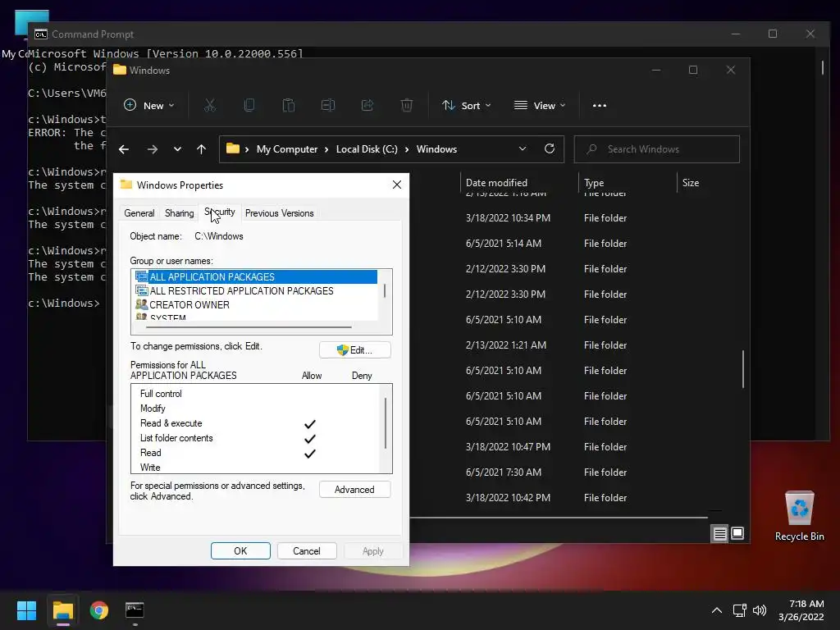
Task: Select the Security tab
Action: [220, 212]
